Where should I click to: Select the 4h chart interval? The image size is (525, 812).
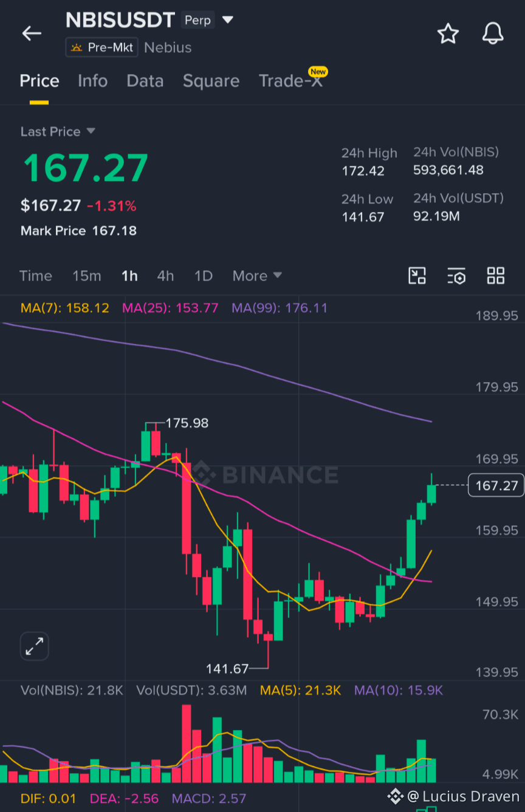pyautogui.click(x=165, y=276)
